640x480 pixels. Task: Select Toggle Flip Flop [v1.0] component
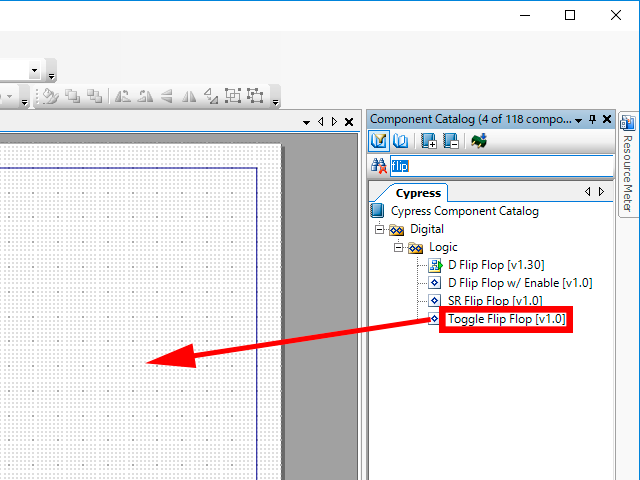click(x=507, y=319)
